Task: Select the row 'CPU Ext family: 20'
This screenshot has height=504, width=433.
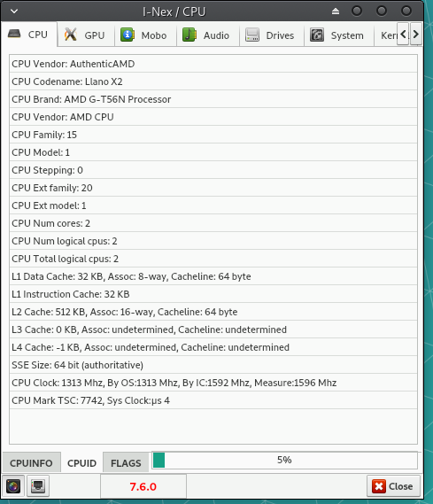Action: click(213, 188)
